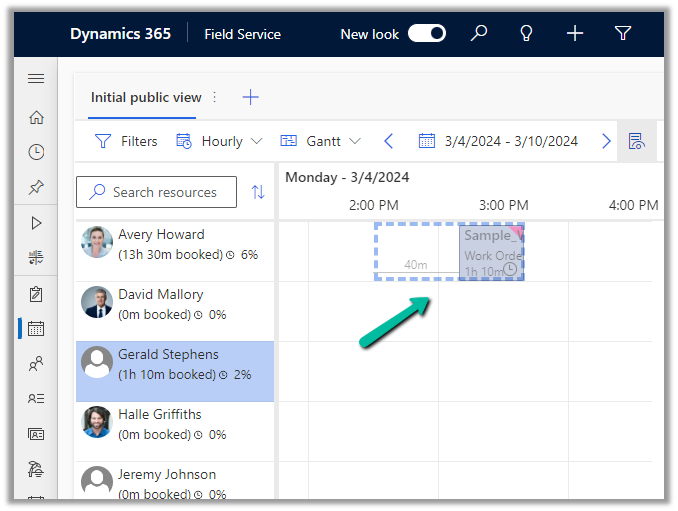
Task: Open Recent items clock icon
Action: pos(36,152)
